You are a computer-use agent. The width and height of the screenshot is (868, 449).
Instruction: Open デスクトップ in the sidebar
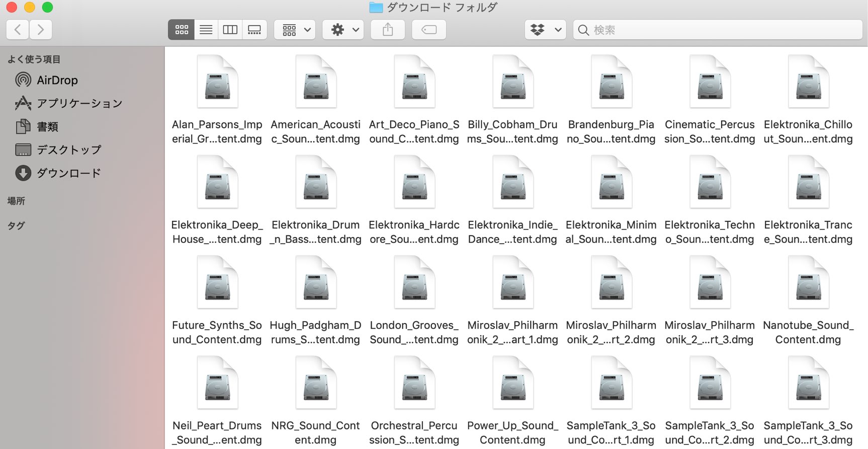pos(58,149)
